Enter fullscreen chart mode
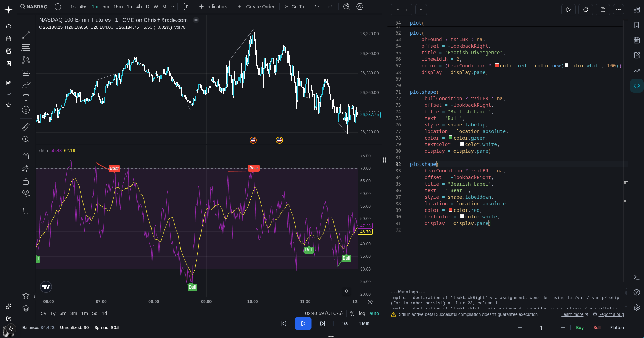644x338 pixels. [373, 7]
